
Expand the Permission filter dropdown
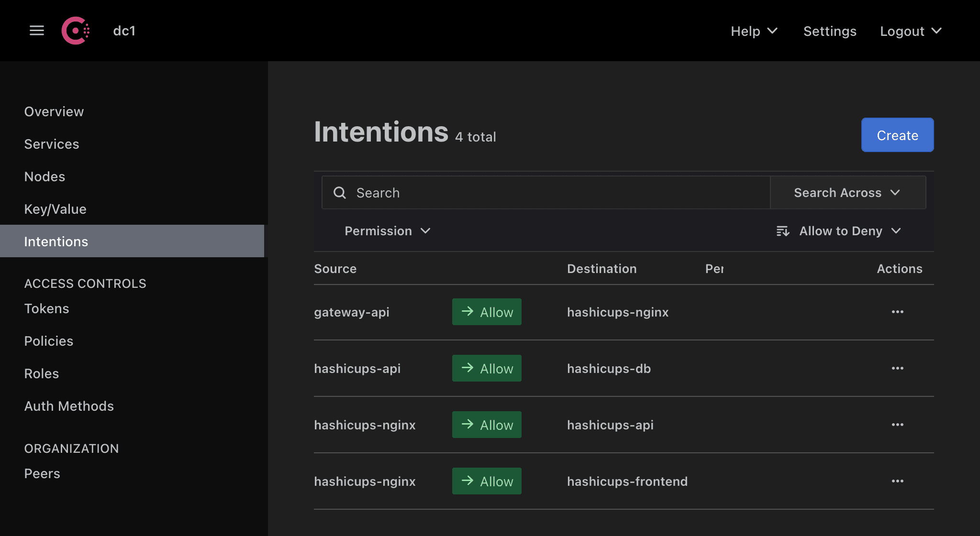[x=388, y=231]
